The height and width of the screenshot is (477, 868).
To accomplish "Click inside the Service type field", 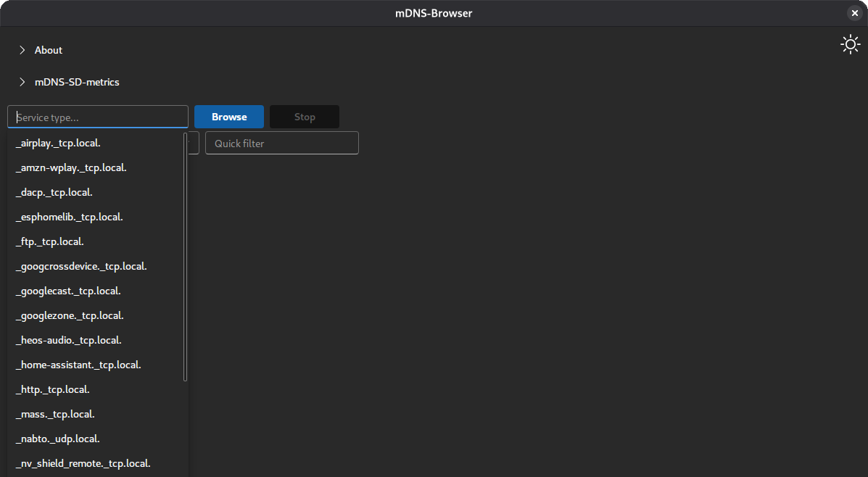I will pos(98,117).
